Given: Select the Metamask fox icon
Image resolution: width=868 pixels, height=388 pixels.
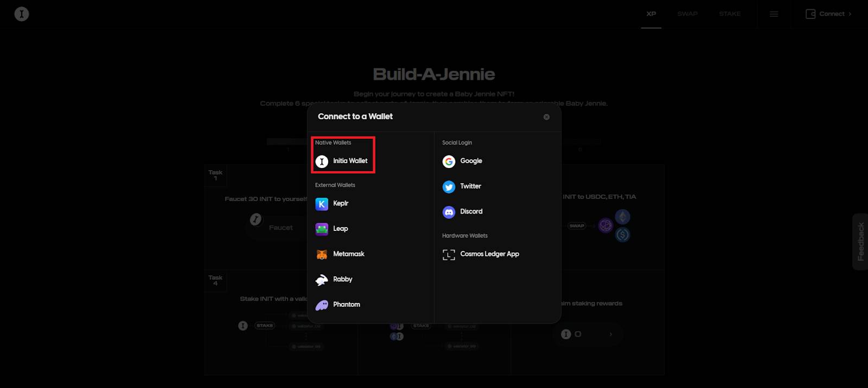Looking at the screenshot, I should click(322, 254).
